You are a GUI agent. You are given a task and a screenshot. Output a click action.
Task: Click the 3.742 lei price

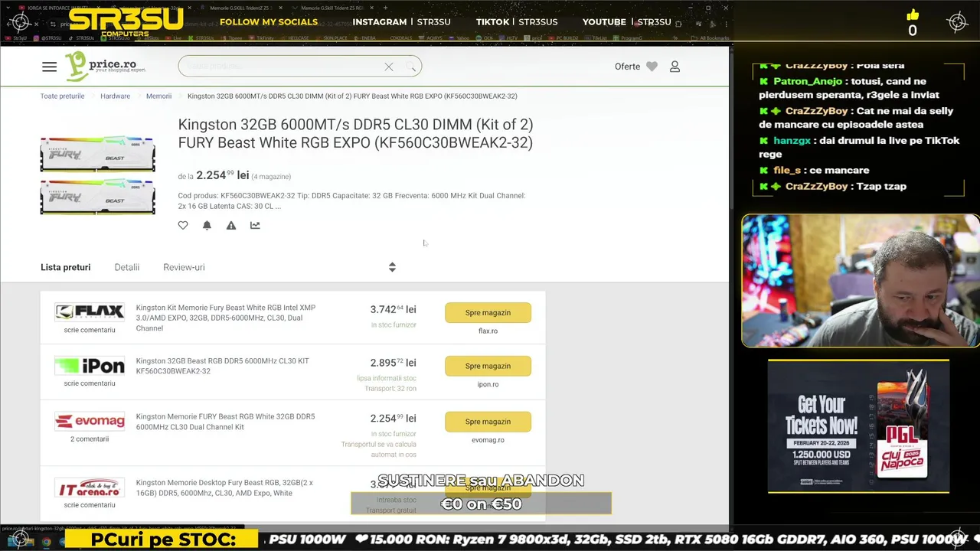coord(393,309)
